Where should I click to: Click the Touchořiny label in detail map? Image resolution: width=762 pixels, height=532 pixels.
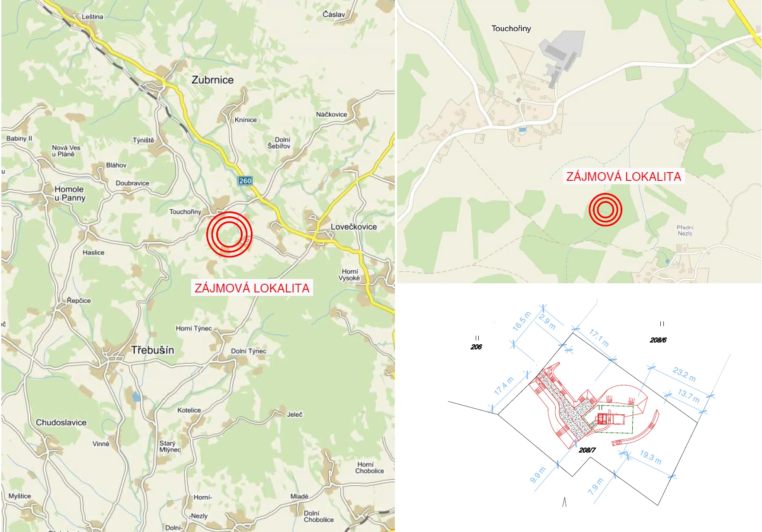coord(511,29)
